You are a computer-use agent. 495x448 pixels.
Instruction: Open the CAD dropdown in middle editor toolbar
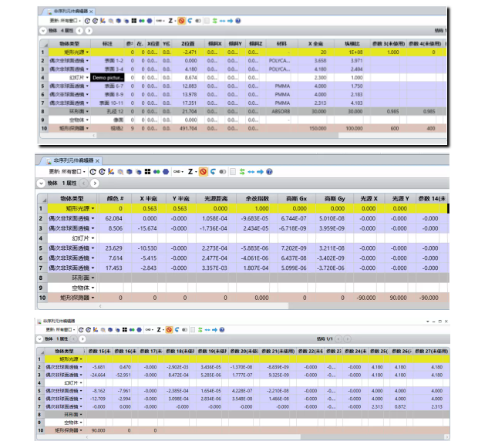[178, 172]
